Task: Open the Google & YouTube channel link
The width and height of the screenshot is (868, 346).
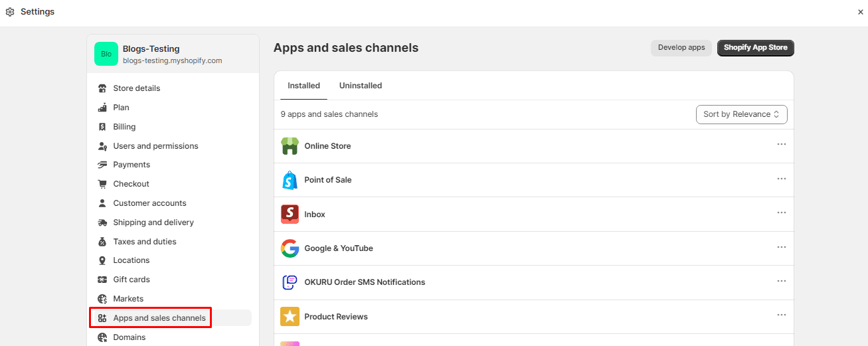Action: coord(339,248)
